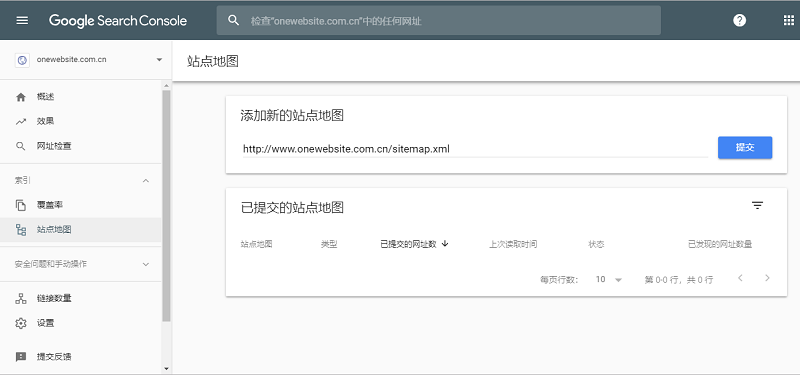The height and width of the screenshot is (375, 800).
Task: Click the descending sort arrow icon
Action: pyautogui.click(x=445, y=244)
